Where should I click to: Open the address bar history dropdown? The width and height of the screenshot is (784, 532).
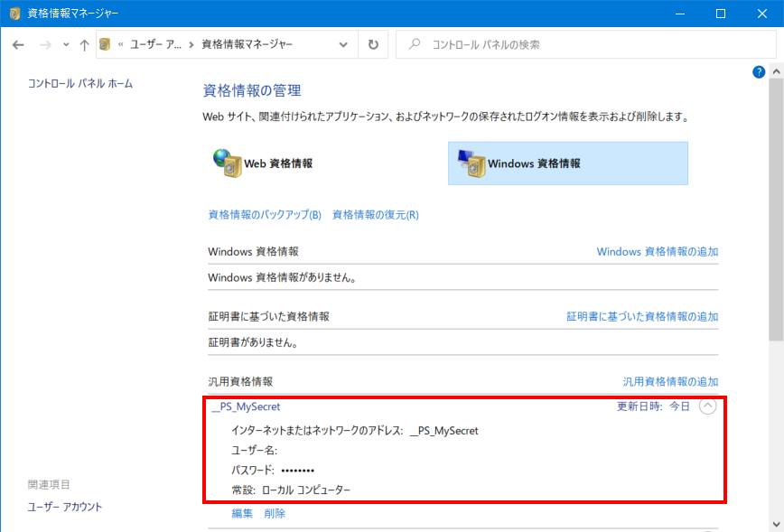(x=342, y=43)
